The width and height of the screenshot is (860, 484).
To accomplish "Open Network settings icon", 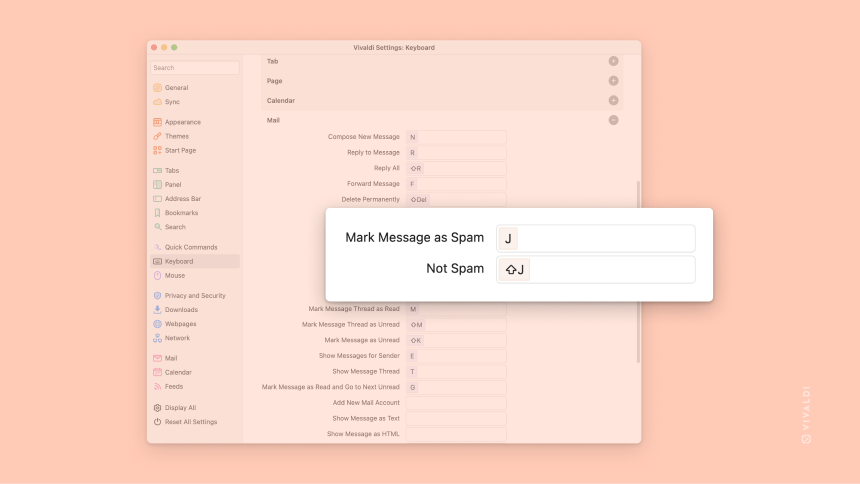I will 157,338.
